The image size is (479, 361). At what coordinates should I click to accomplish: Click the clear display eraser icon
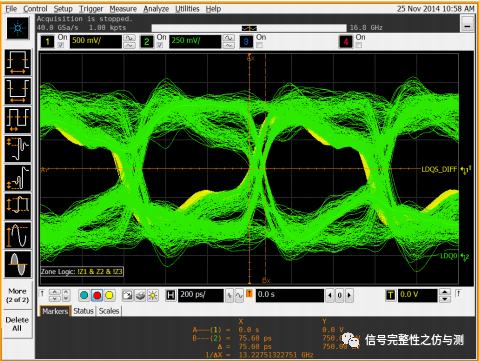(140, 295)
